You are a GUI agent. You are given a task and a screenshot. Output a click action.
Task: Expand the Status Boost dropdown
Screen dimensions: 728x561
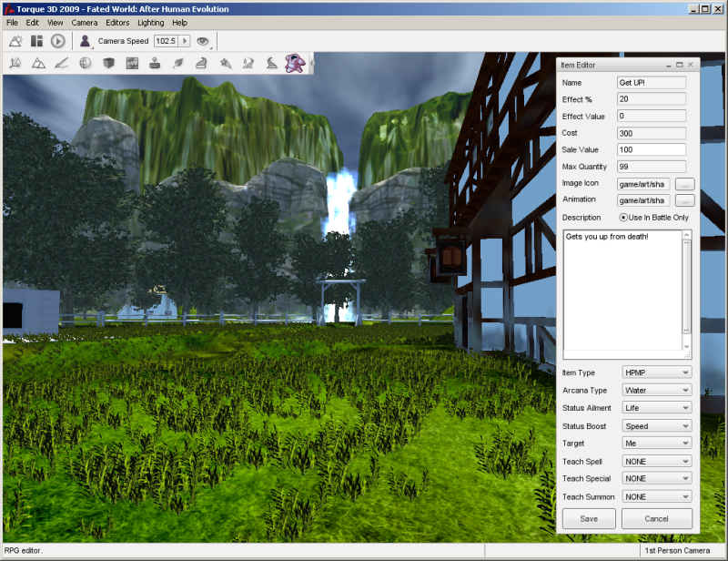click(x=655, y=425)
